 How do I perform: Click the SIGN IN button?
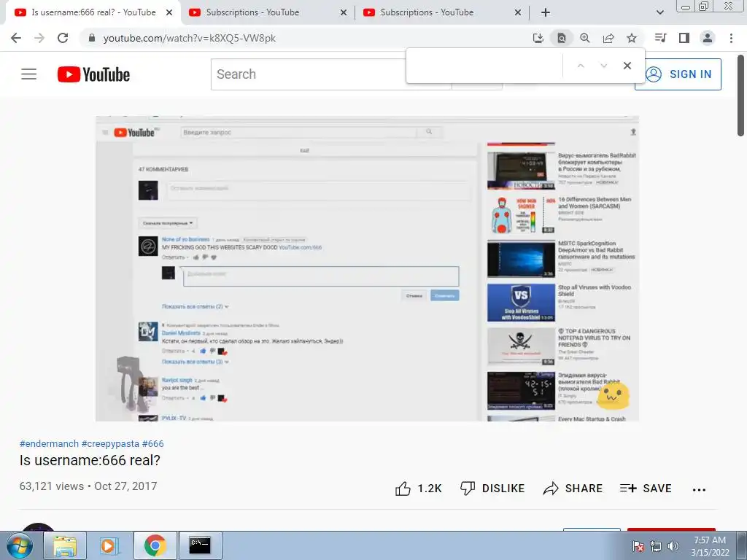click(x=678, y=74)
